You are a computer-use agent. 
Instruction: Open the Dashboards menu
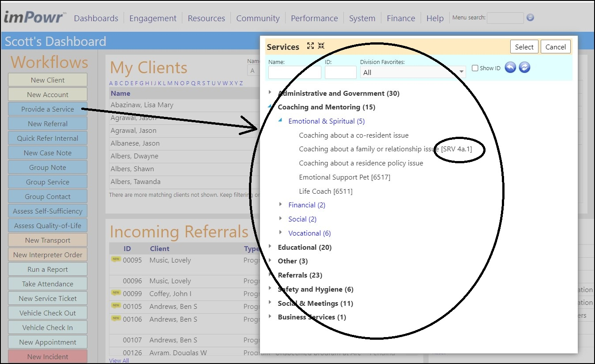[x=96, y=18]
